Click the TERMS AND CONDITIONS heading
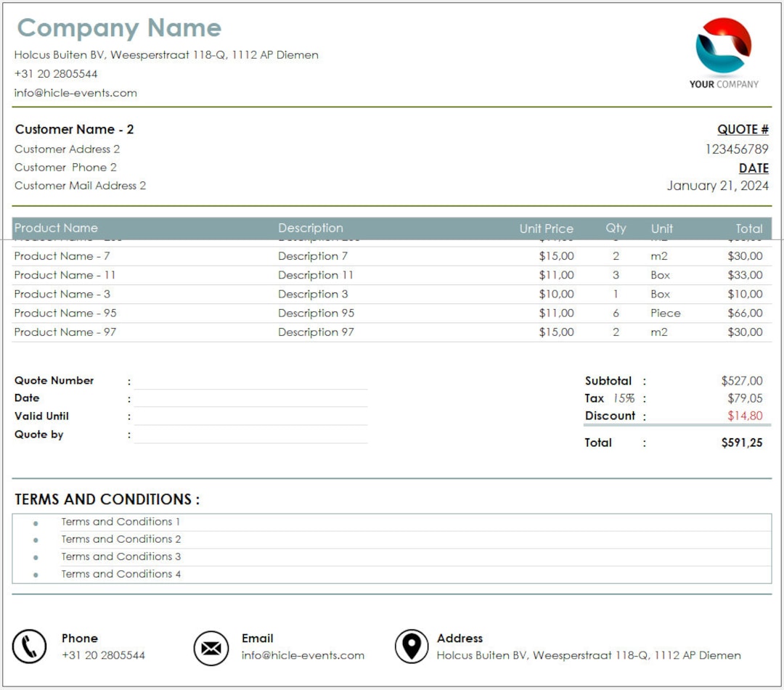Screen dimensions: 784x690 point(107,500)
